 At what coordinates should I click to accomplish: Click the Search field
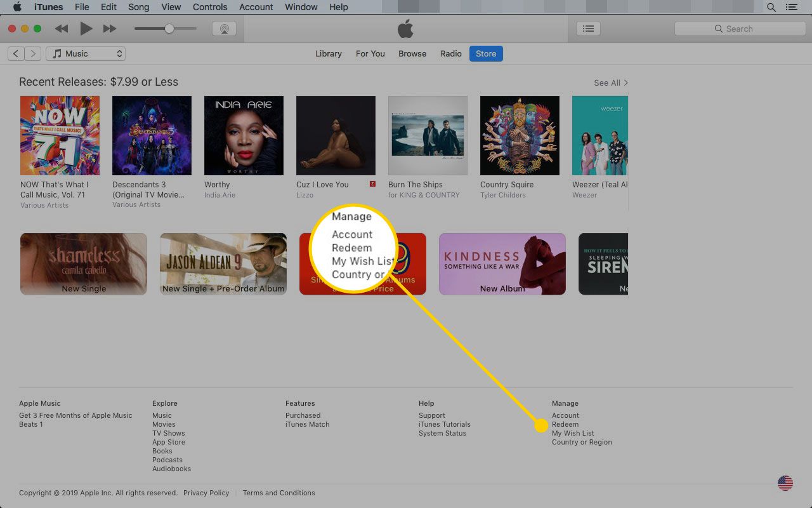tap(740, 29)
